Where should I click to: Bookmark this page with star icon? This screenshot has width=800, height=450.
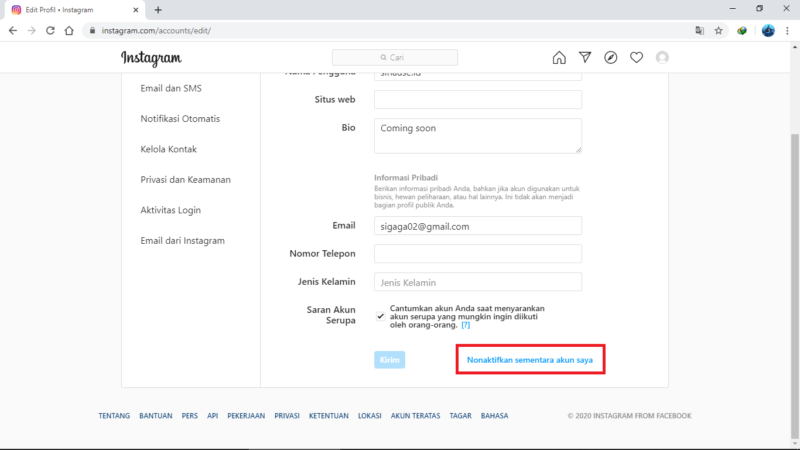[x=718, y=31]
